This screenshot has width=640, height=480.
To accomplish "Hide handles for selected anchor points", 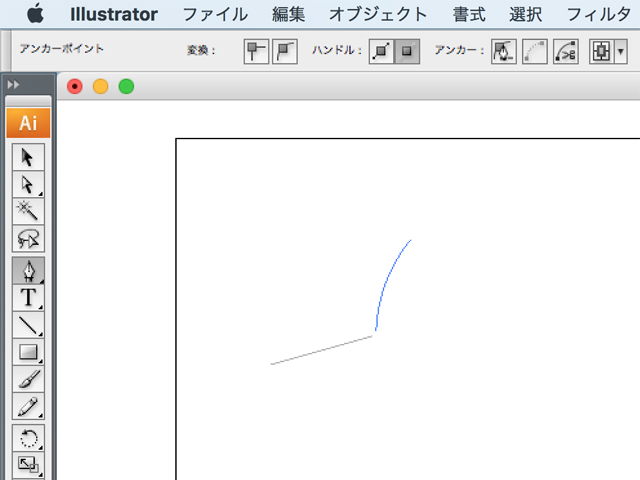I will 407,51.
